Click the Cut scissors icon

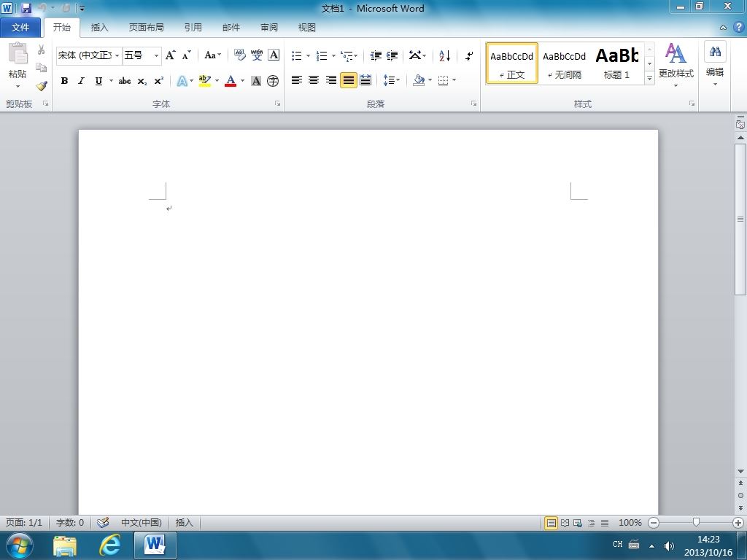pyautogui.click(x=42, y=50)
